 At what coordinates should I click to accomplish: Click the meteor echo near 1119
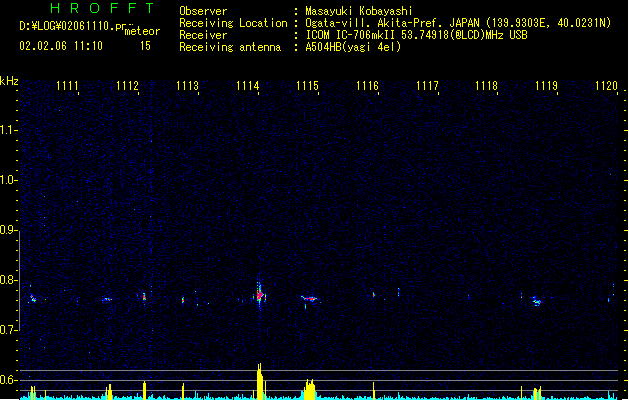pyautogui.click(x=536, y=301)
